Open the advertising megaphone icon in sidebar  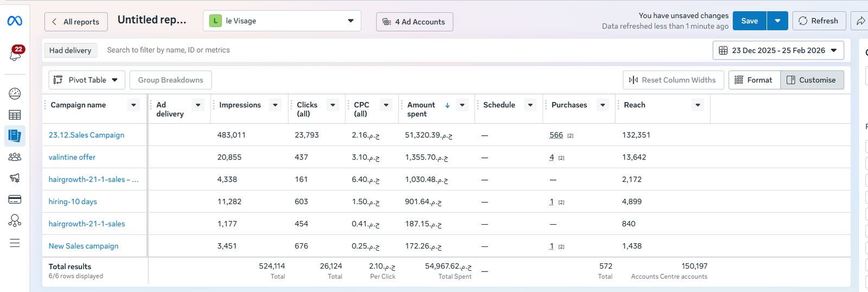(x=15, y=178)
